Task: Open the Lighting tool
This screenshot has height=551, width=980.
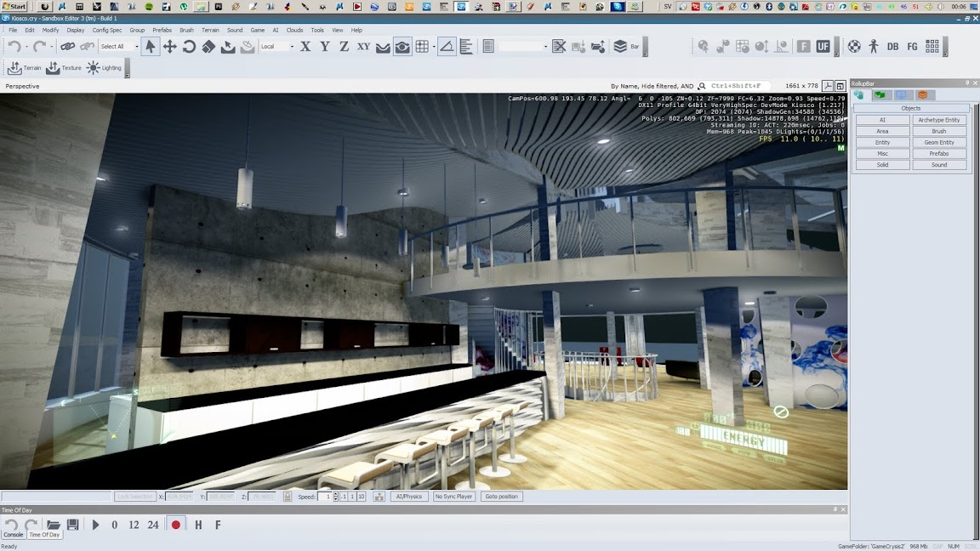Action: (x=104, y=68)
